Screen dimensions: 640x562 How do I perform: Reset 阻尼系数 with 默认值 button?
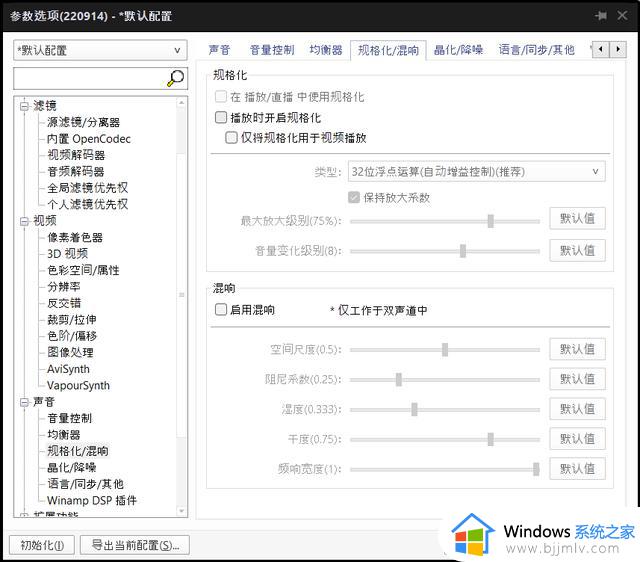pos(577,379)
